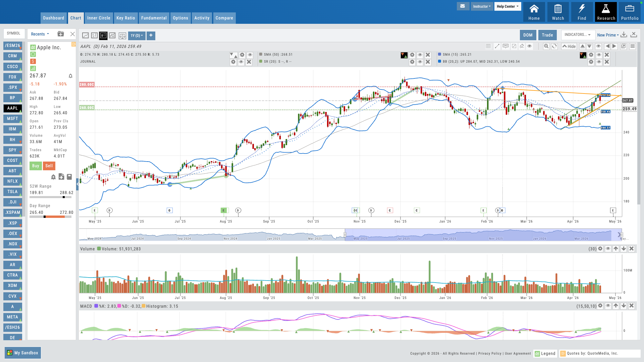This screenshot has height=362, width=644.
Task: Open the Watch panel from top navigation
Action: point(558,11)
